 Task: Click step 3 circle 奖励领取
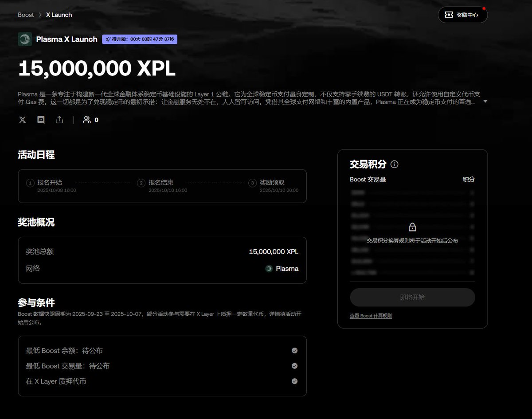click(x=252, y=183)
